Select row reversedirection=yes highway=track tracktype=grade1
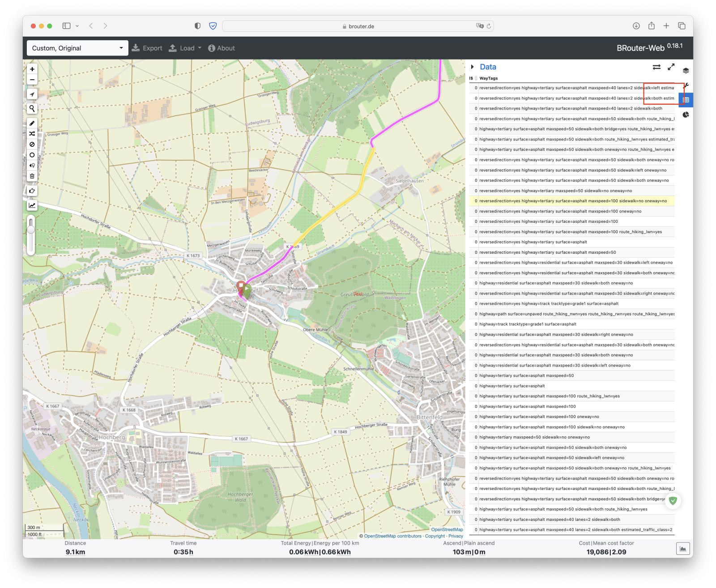 pos(571,304)
